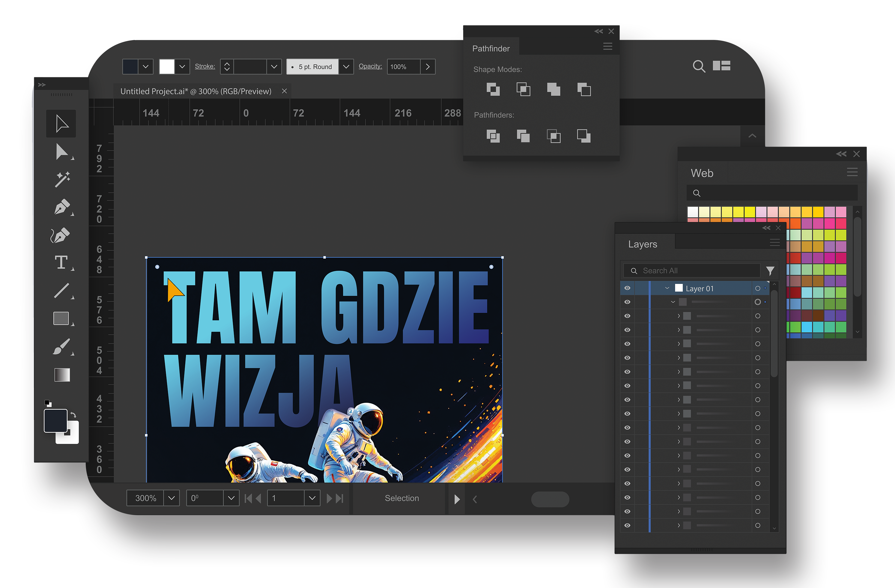Open the Pathfinder panel tab
The image size is (895, 588).
(x=491, y=49)
